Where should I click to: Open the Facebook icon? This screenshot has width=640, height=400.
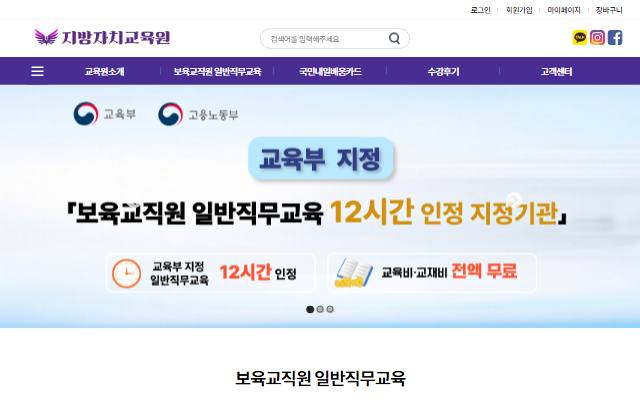coord(615,38)
